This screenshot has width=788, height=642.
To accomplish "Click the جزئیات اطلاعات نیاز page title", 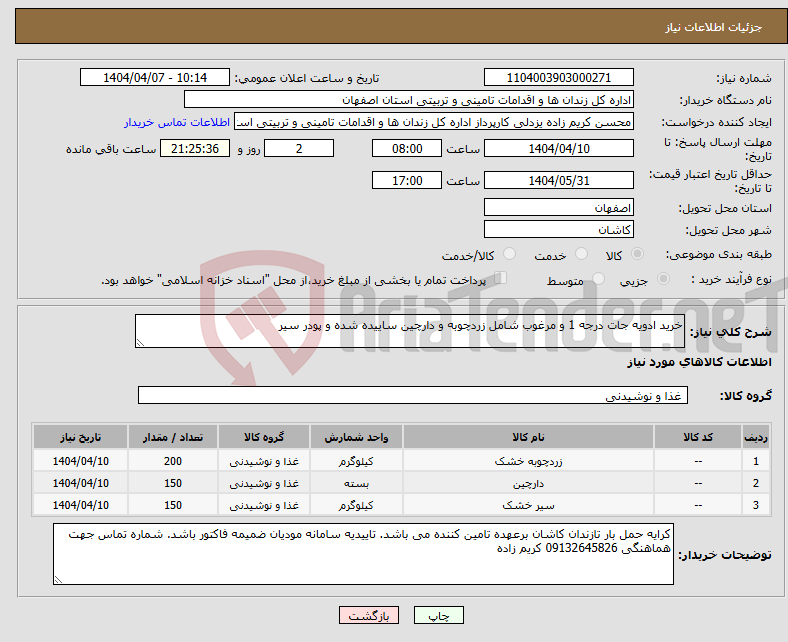I will pos(713,27).
